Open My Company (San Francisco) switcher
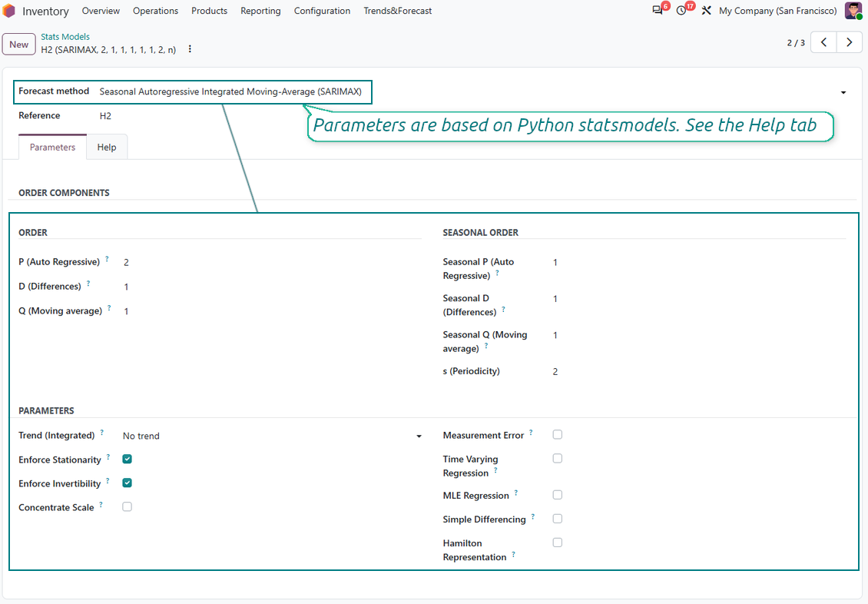 pyautogui.click(x=778, y=11)
